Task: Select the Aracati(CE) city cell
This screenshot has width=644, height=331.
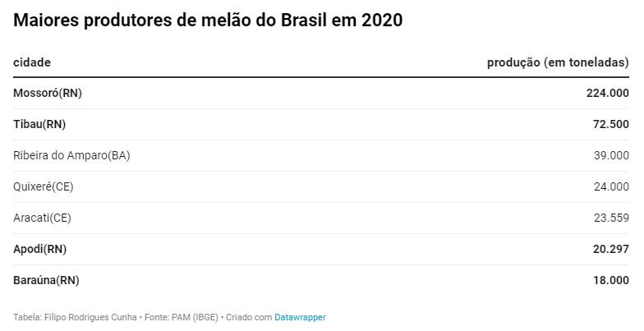Action: 43,218
